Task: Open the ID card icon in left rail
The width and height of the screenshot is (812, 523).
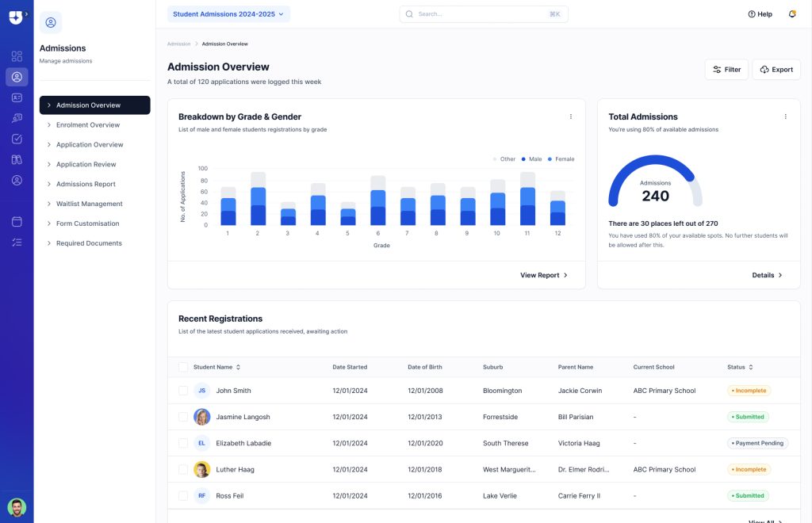Action: (17, 97)
